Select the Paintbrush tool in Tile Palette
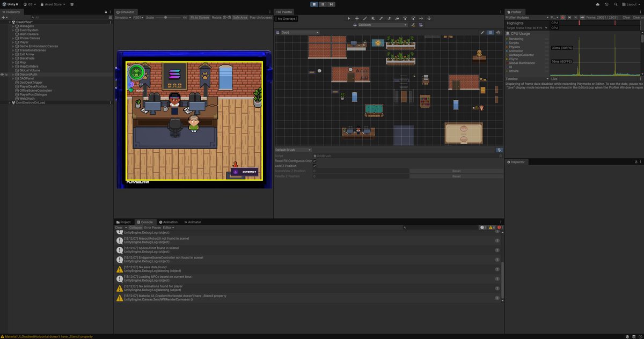644x339 pixels. [x=365, y=18]
